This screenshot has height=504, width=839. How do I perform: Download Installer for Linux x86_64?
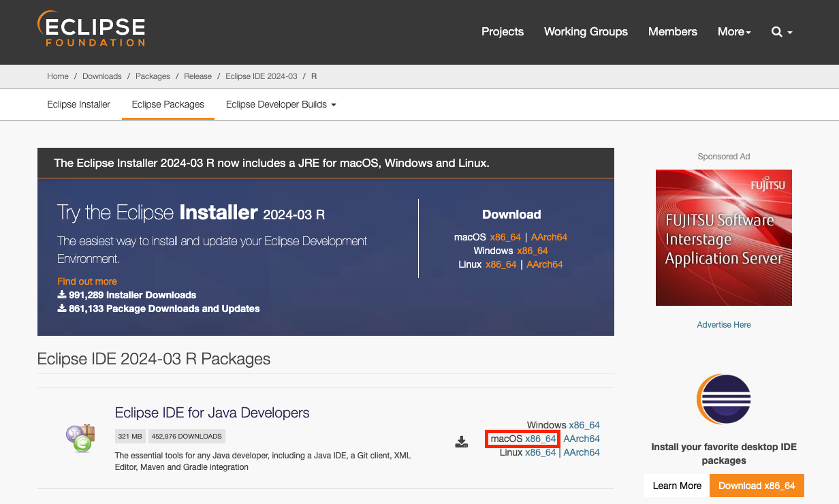(501, 264)
